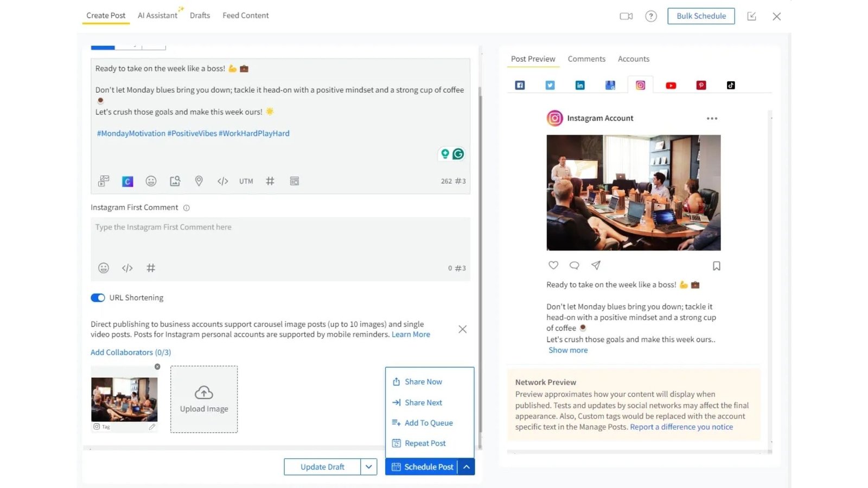Open the help question mark icon
The height and width of the screenshot is (488, 868).
pyautogui.click(x=651, y=16)
